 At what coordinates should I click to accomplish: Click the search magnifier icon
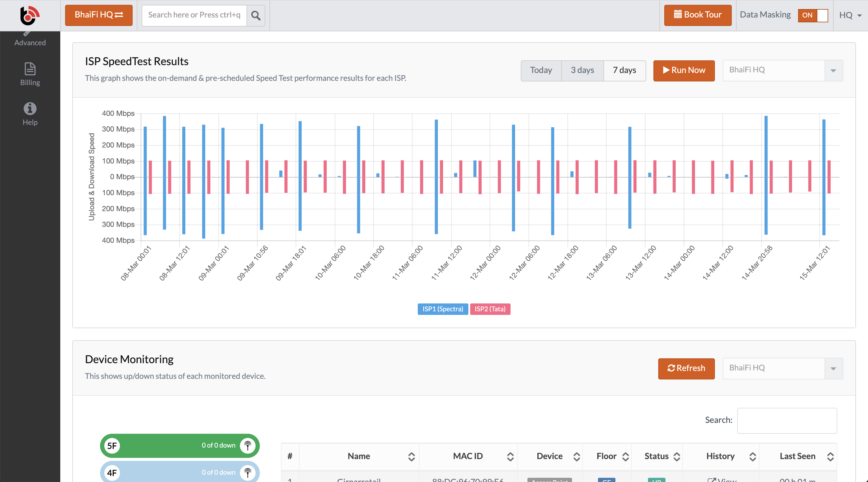256,15
